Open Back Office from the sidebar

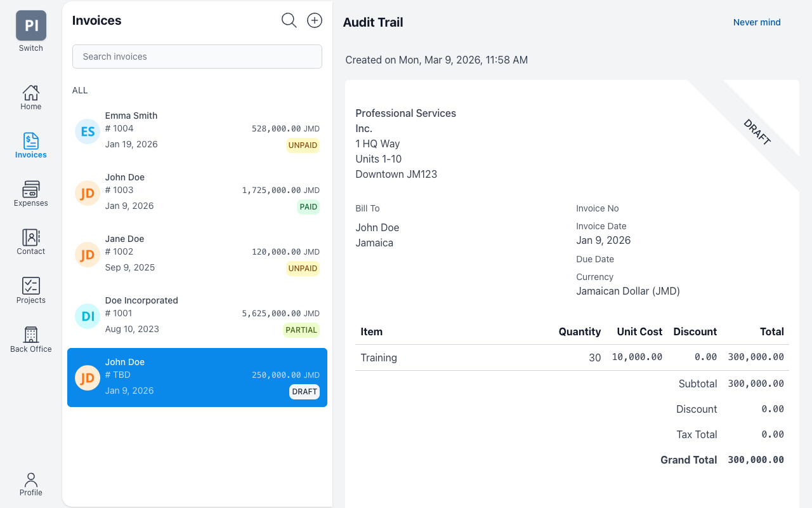(x=30, y=338)
